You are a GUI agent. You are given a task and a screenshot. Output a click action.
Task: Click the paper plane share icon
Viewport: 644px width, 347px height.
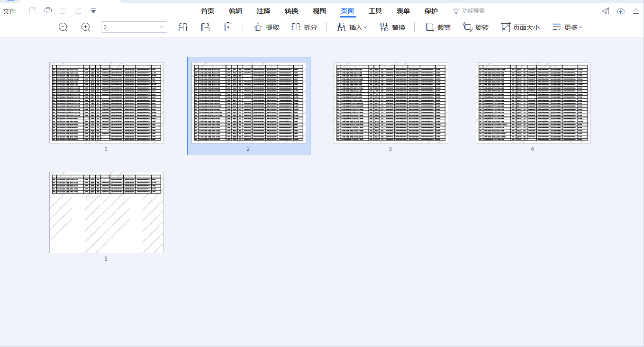coord(605,11)
